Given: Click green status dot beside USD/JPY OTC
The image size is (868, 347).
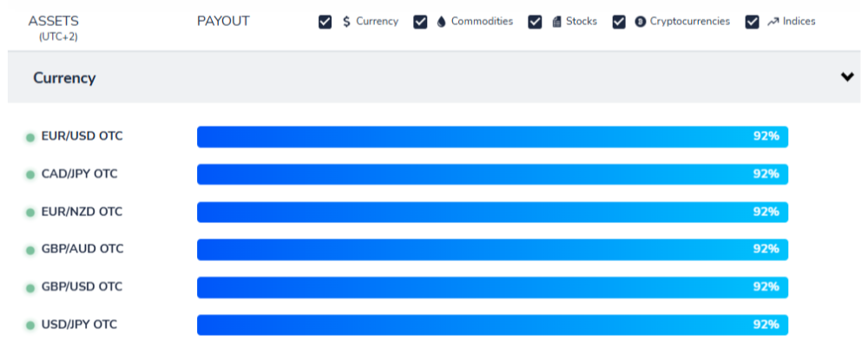Looking at the screenshot, I should coord(30,325).
